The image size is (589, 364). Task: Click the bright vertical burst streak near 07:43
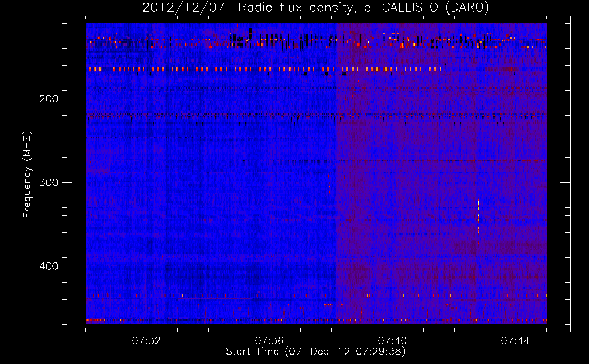[478, 215]
